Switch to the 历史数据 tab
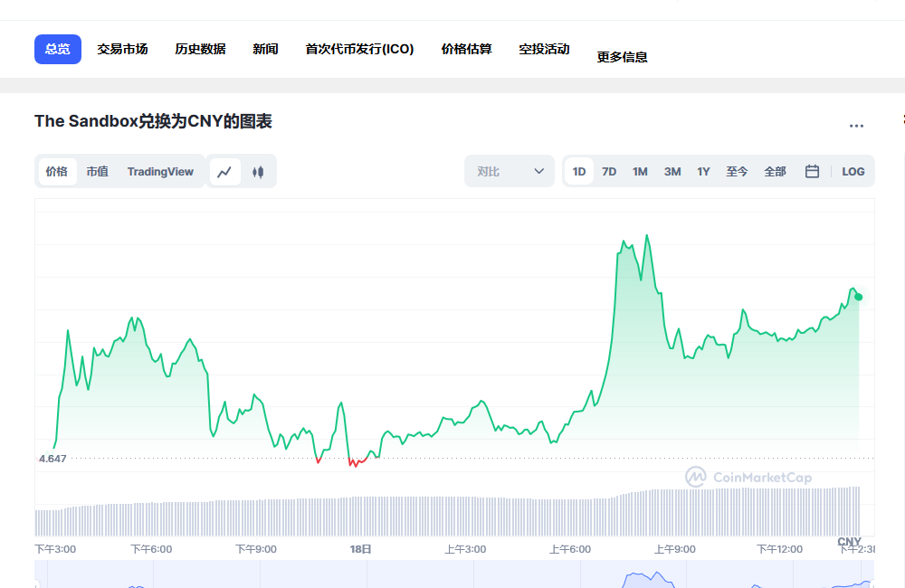This screenshot has height=588, width=905. pos(199,49)
